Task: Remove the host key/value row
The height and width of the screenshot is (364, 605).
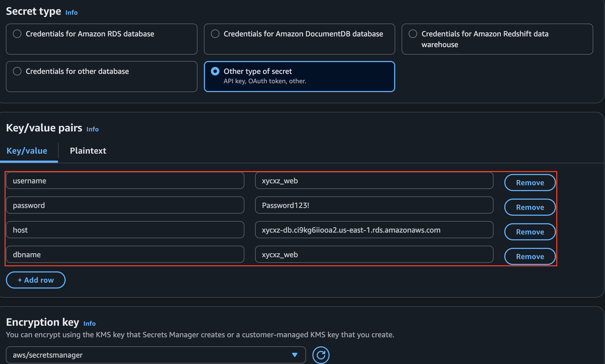Action: pos(530,232)
